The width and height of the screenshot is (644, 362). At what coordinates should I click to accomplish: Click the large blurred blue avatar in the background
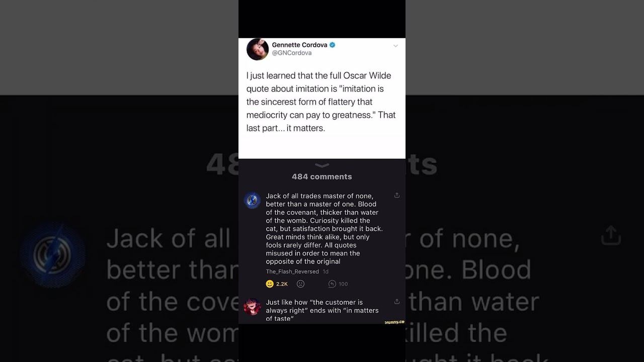tap(53, 255)
